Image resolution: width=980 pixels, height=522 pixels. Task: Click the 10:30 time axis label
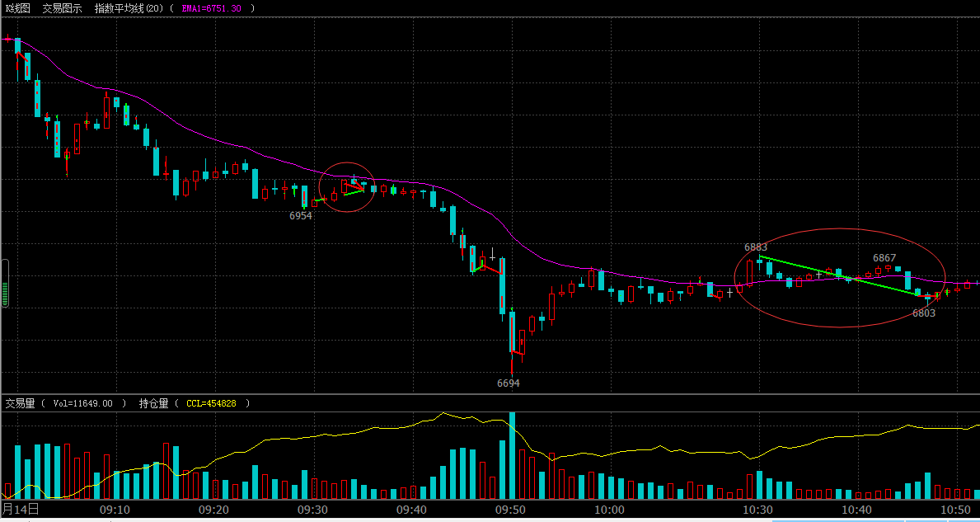(758, 509)
